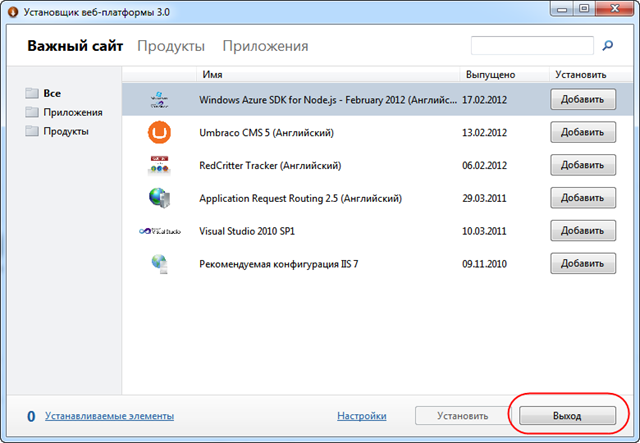Click the Установить column header

(x=580, y=75)
